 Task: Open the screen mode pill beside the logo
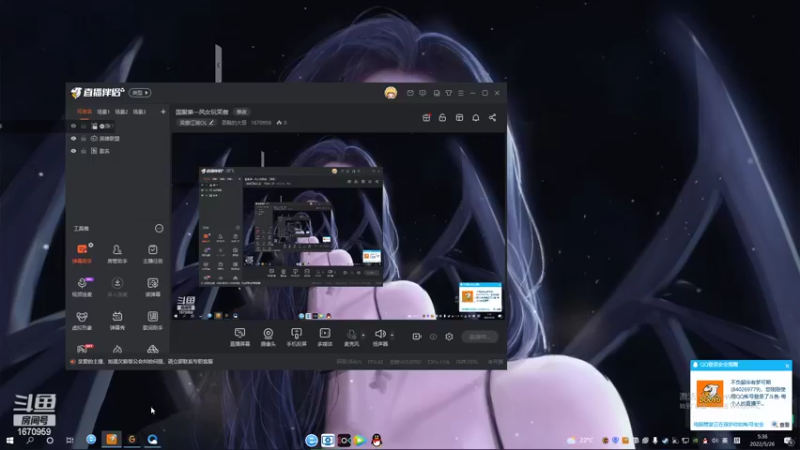(140, 93)
